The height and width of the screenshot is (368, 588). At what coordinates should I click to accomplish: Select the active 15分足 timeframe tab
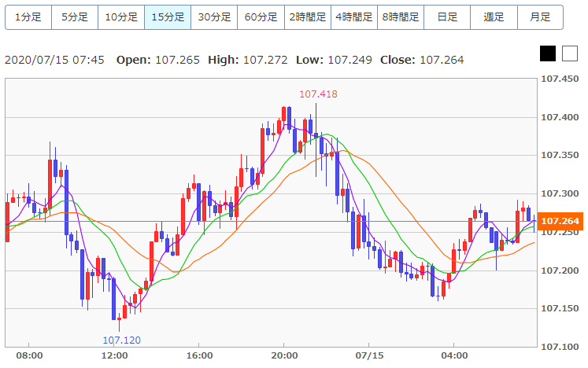168,17
